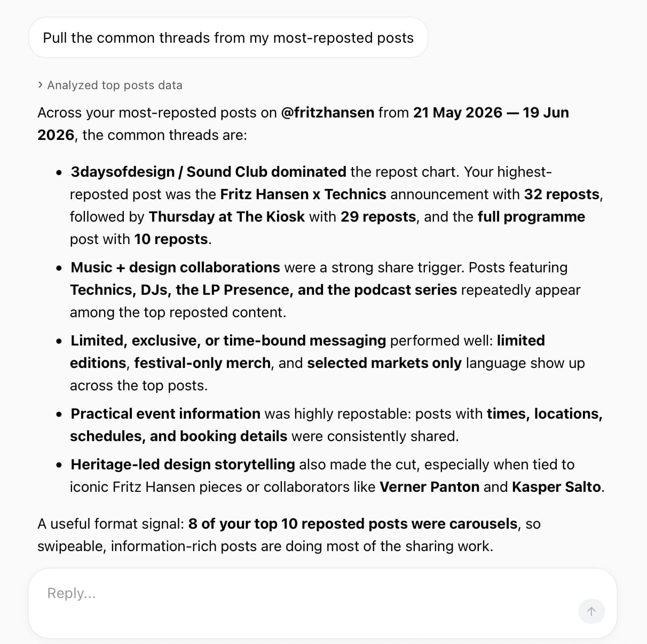Viewport: 647px width, 644px height.
Task: Click the @fritzhansen account mention
Action: tap(328, 113)
